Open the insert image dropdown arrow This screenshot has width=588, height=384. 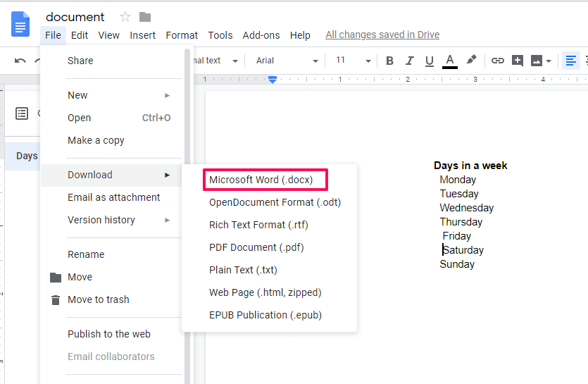(x=549, y=61)
